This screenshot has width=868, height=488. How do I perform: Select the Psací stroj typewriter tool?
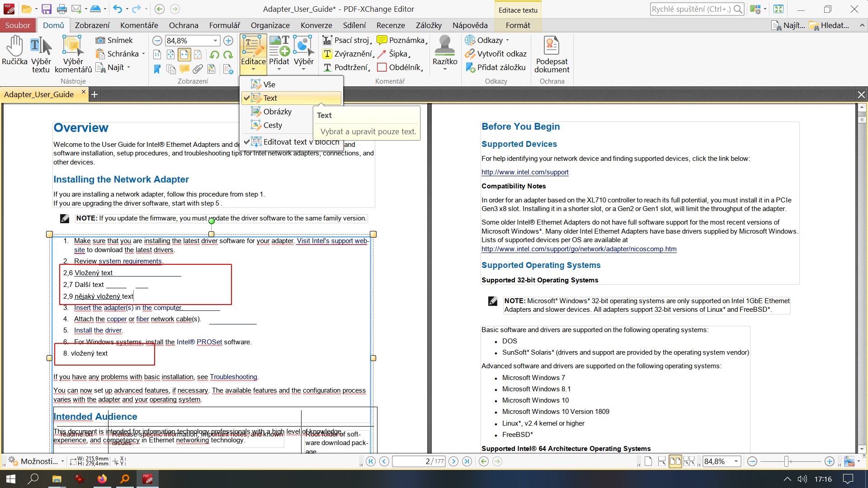347,40
